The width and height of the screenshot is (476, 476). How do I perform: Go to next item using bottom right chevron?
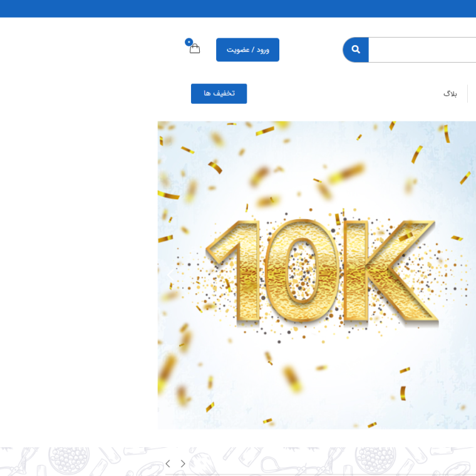(183, 463)
